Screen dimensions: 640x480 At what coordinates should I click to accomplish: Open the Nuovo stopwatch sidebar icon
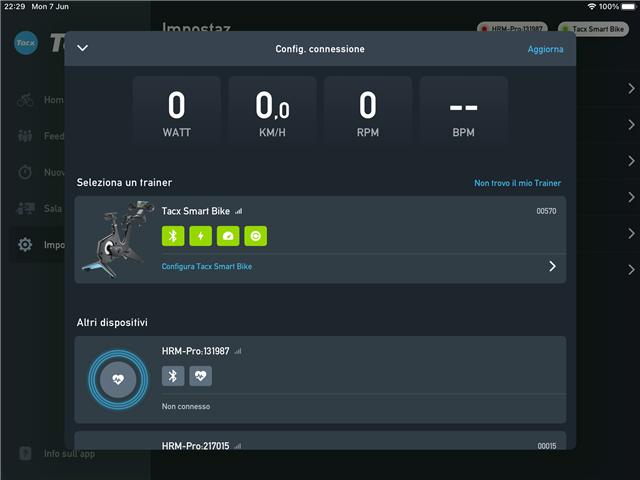point(25,172)
